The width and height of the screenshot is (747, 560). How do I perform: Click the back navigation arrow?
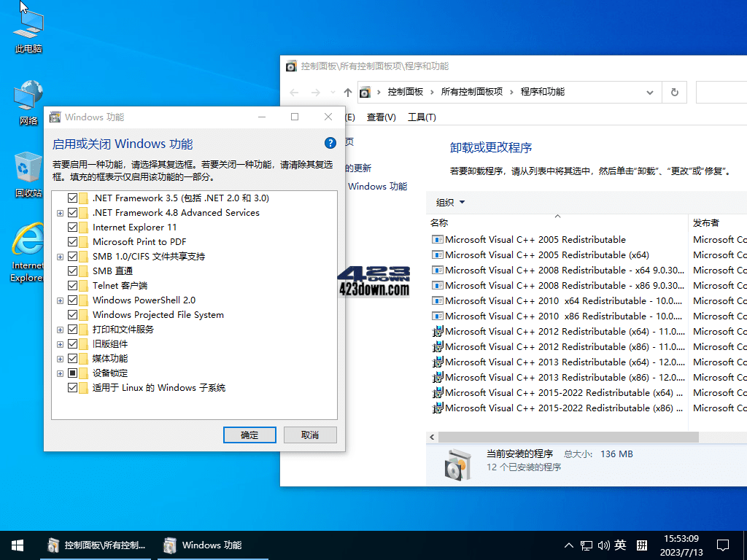[294, 92]
